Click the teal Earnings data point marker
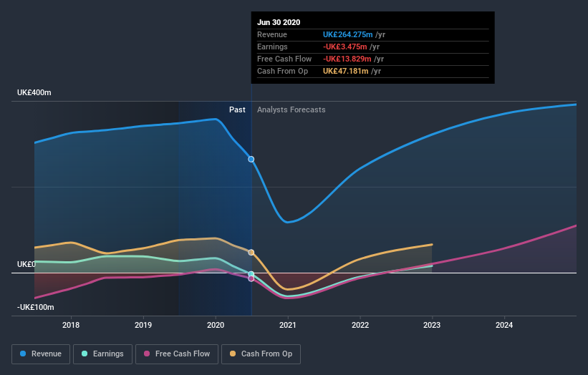Image resolution: width=588 pixels, height=375 pixels. click(251, 274)
